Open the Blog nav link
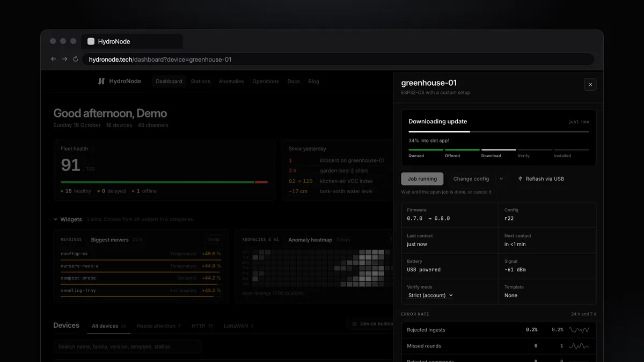Image resolution: width=644 pixels, height=362 pixels. (x=313, y=82)
